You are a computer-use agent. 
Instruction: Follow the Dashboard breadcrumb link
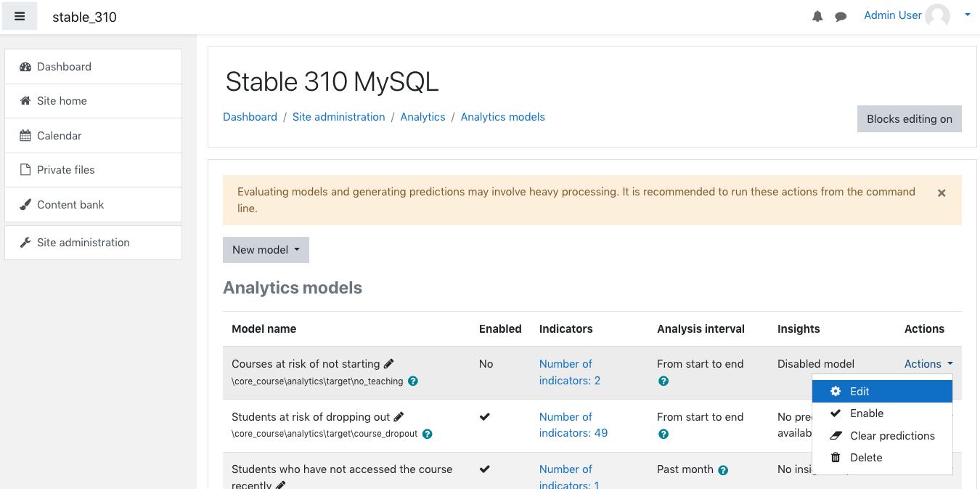click(250, 117)
